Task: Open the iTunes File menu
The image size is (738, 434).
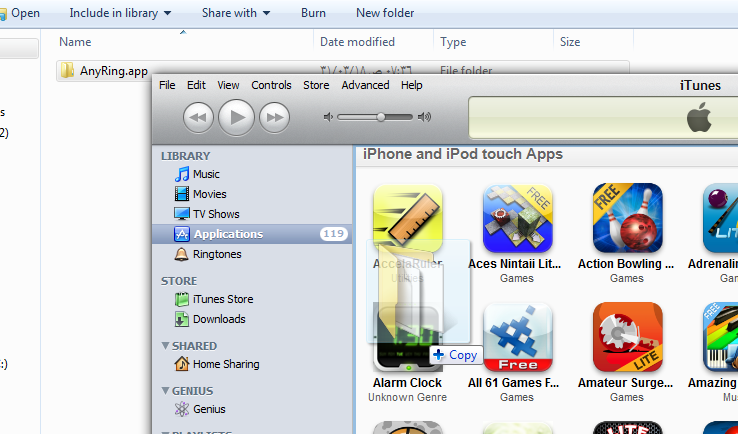Action: (x=167, y=85)
